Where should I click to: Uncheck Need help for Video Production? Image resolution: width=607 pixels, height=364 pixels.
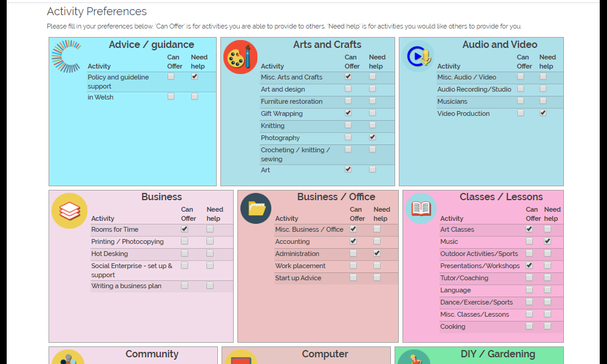(543, 113)
